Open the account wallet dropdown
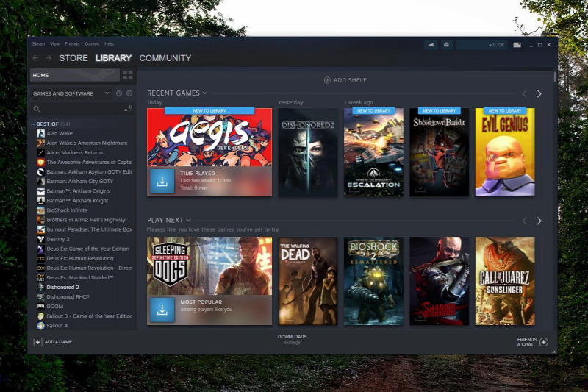 point(481,45)
